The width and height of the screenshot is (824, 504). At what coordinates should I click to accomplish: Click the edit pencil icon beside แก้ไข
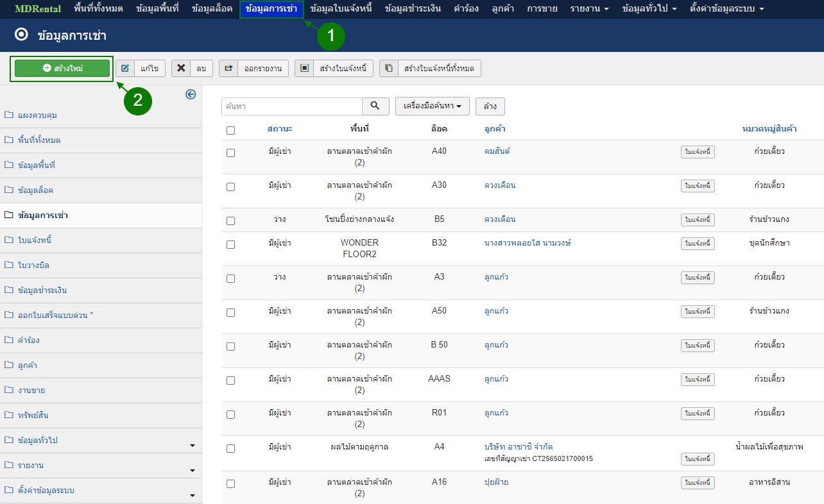[x=125, y=68]
